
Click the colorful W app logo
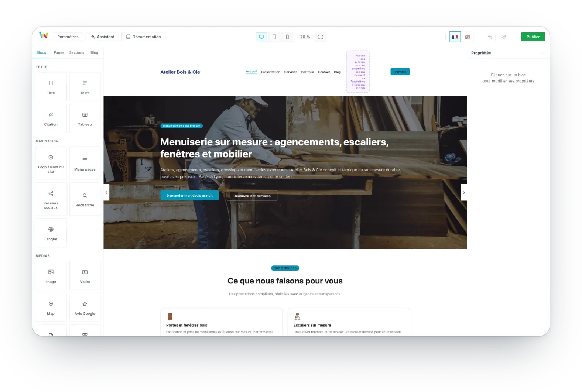coord(44,35)
